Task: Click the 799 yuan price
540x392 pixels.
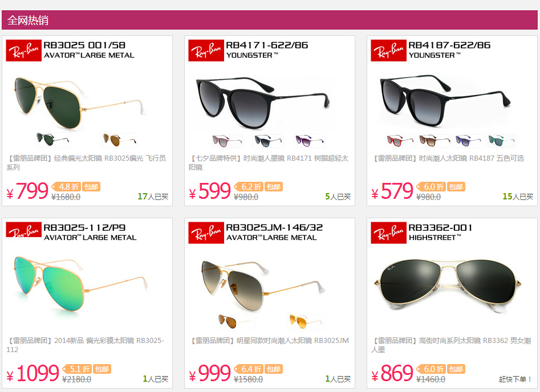Action: click(27, 191)
